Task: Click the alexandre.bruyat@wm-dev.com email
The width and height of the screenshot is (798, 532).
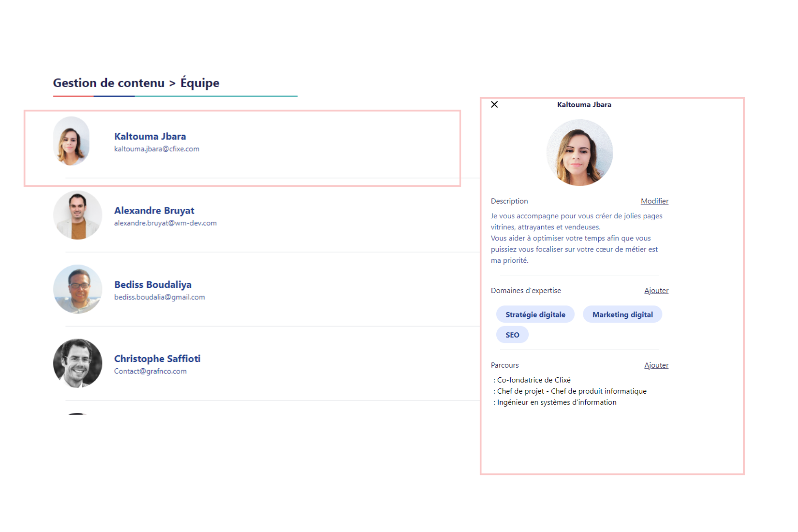Action: 165,223
